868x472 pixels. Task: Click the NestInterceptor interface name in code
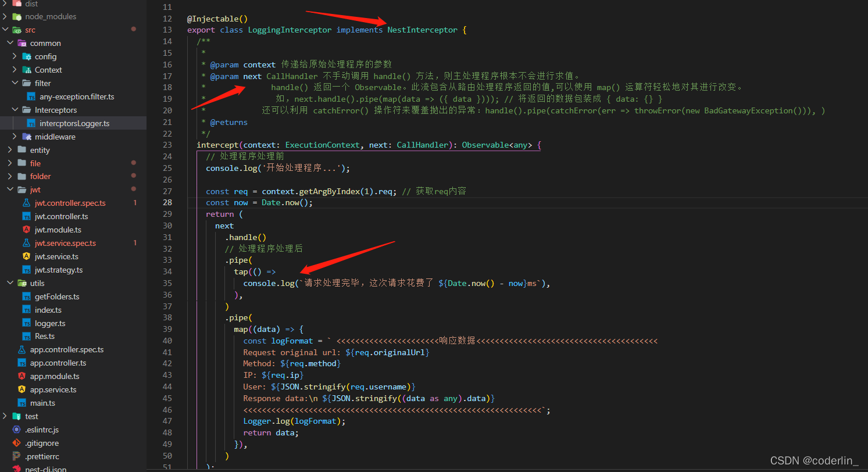tap(423, 30)
